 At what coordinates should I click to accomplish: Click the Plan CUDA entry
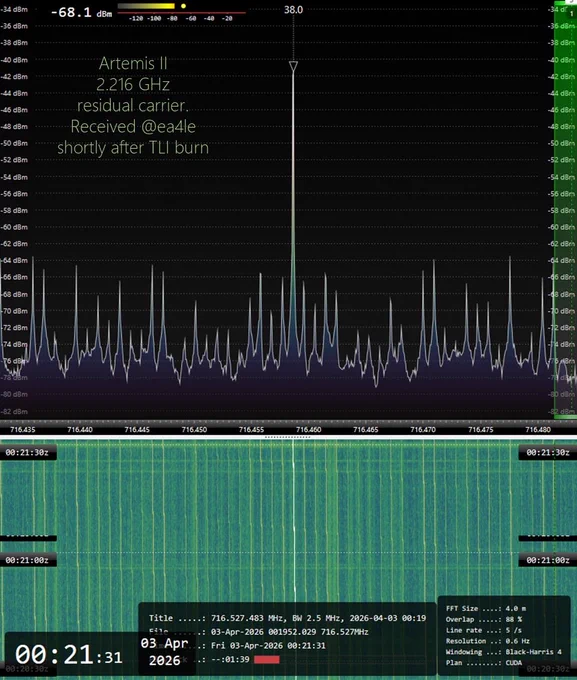[x=484, y=663]
